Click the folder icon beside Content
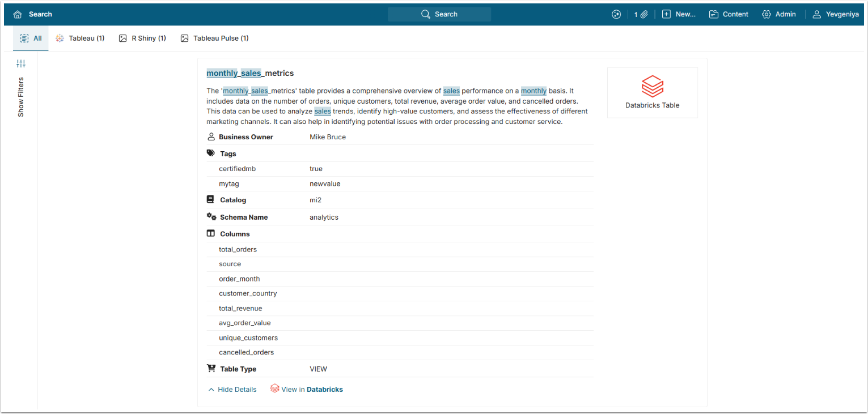The width and height of the screenshot is (868, 414). point(714,14)
